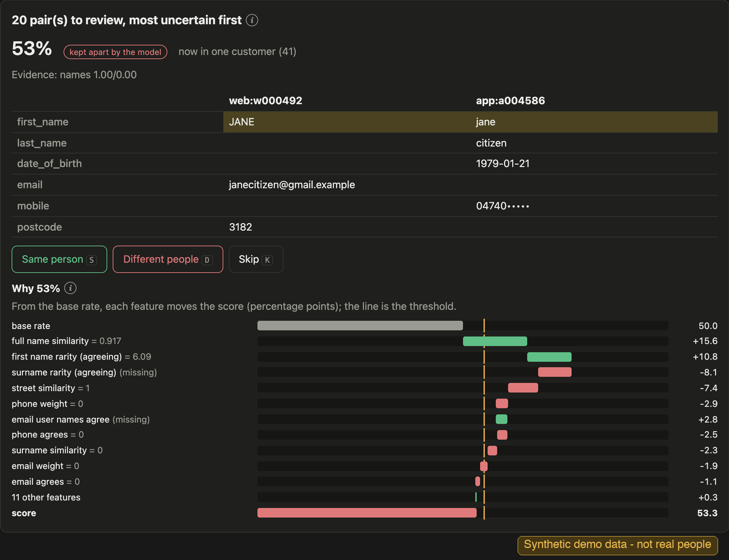729x560 pixels.
Task: Click the red surname rarity bar
Action: point(555,372)
